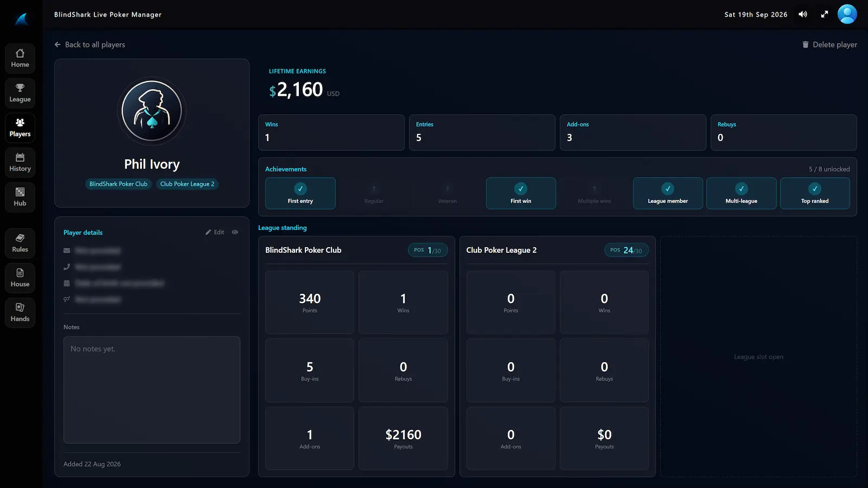Image resolution: width=868 pixels, height=488 pixels.
Task: Toggle fullscreen with expand arrows icon
Action: pyautogui.click(x=825, y=15)
